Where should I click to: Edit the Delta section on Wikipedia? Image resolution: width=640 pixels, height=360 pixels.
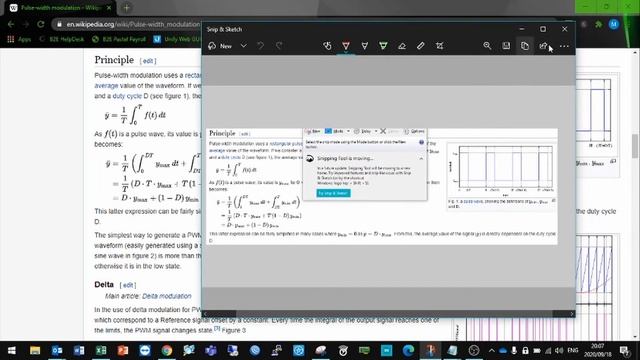tap(128, 285)
